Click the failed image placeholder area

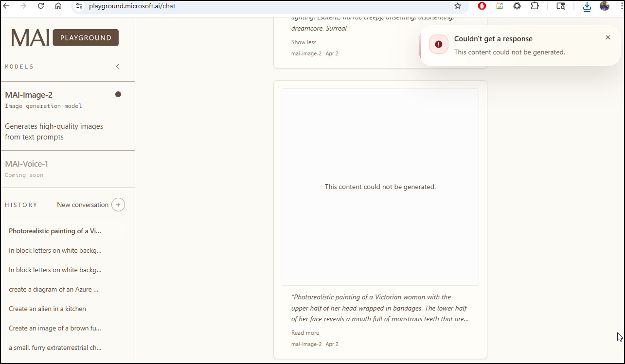coord(380,187)
